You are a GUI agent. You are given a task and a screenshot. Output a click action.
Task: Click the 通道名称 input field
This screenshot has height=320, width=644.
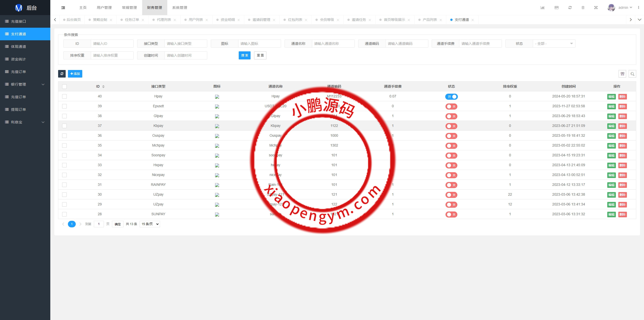click(x=333, y=44)
